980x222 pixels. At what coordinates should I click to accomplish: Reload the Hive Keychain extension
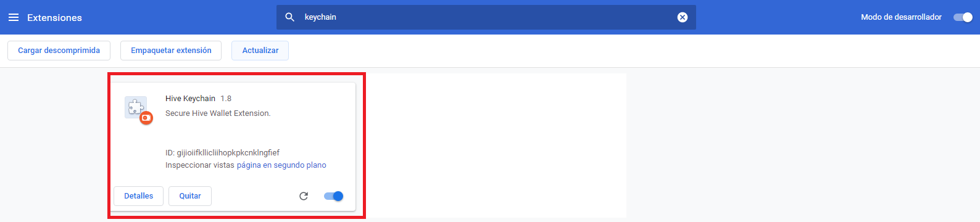click(304, 196)
